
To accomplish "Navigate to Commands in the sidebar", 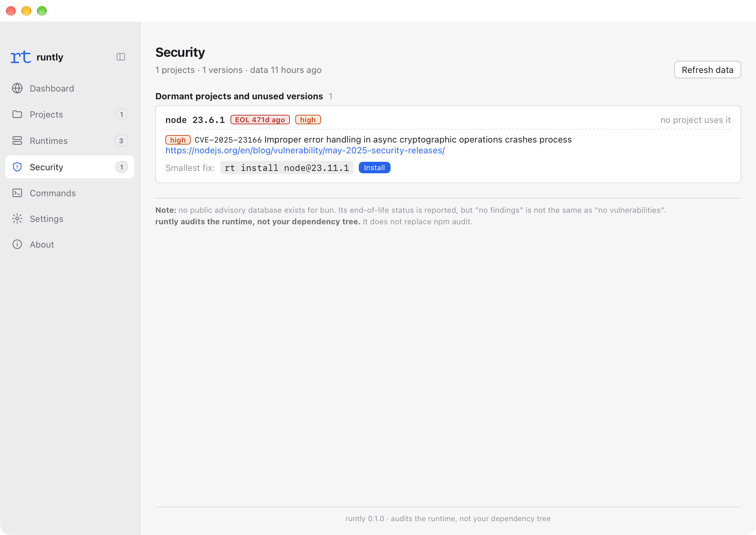I will [x=70, y=193].
